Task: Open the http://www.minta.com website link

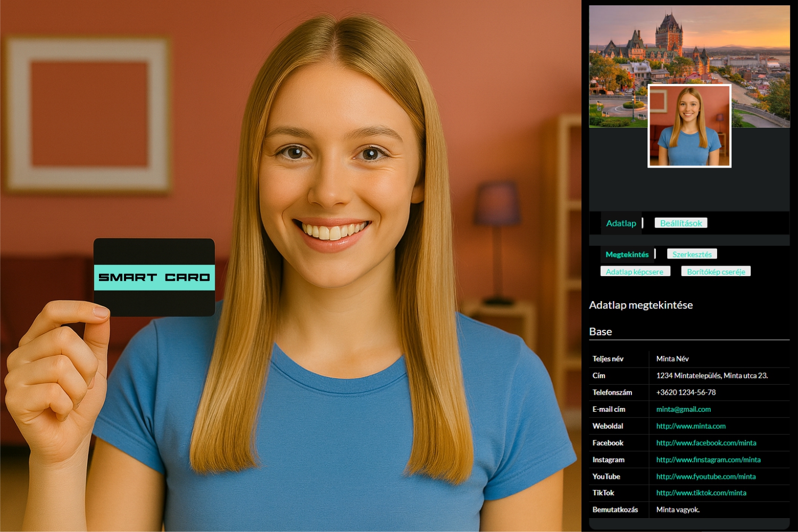Action: (x=691, y=426)
